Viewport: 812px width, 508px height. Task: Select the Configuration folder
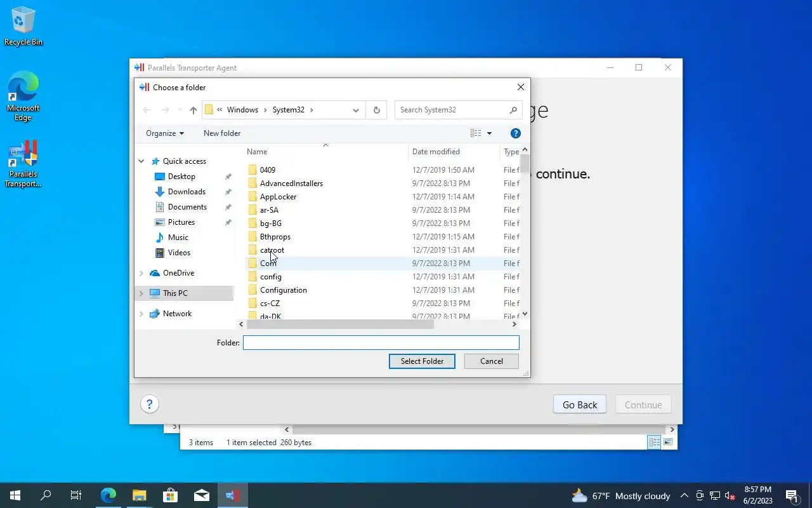(283, 290)
